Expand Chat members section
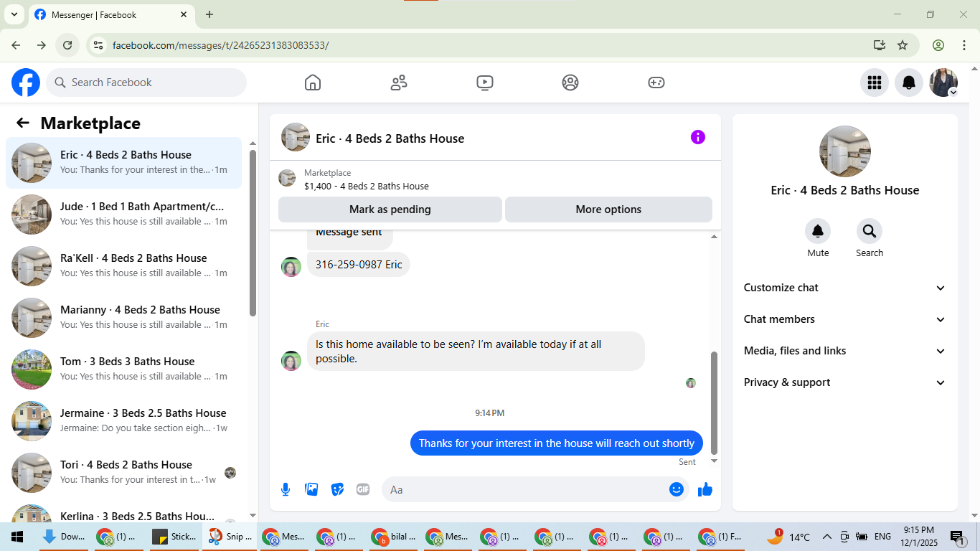The width and height of the screenshot is (980, 551). [x=845, y=319]
